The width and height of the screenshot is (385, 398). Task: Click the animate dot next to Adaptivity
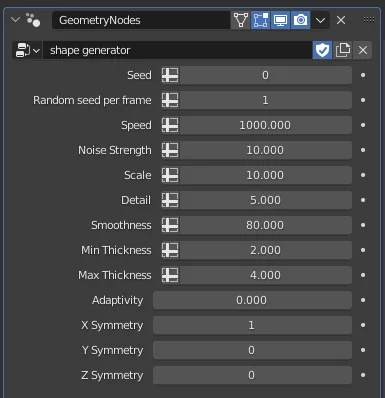[x=363, y=300]
